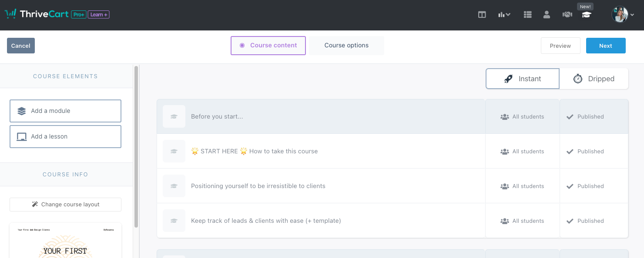Viewport: 644px width, 258px height.
Task: Open 'START HERE How to take this course' lesson
Action: tap(255, 151)
